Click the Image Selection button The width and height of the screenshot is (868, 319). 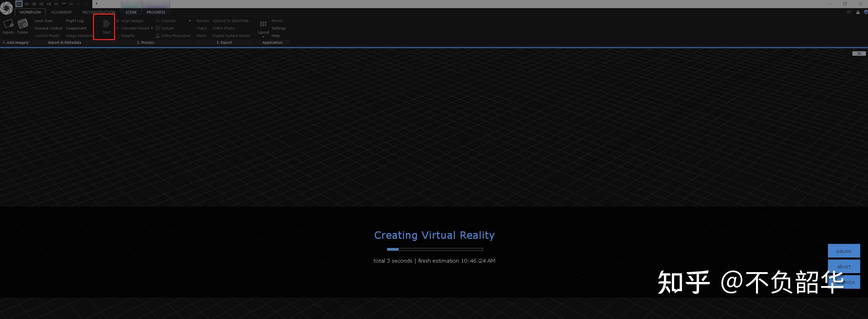click(79, 36)
